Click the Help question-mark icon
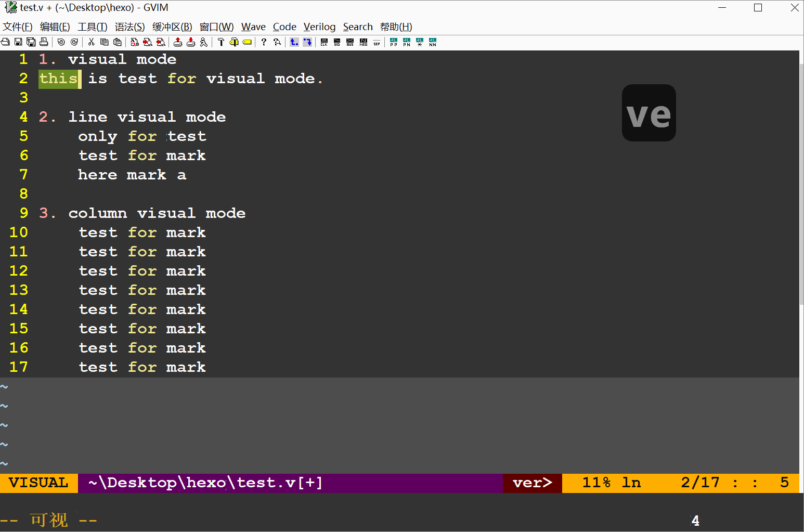804x532 pixels. [x=264, y=42]
